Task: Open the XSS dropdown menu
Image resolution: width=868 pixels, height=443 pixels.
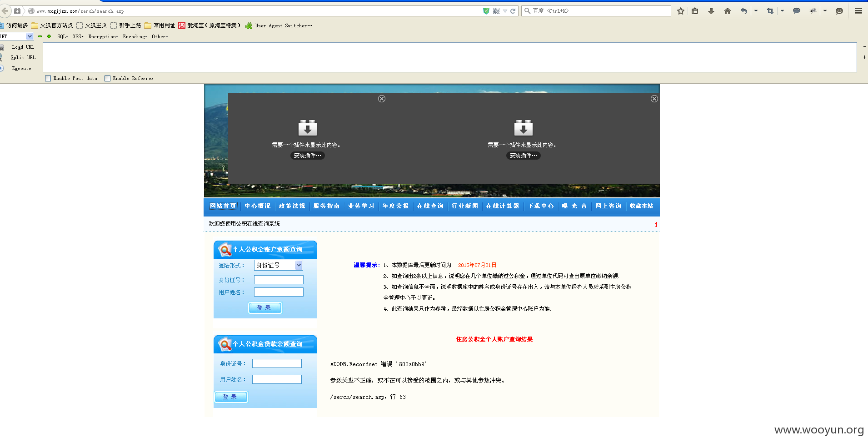Action: click(78, 36)
